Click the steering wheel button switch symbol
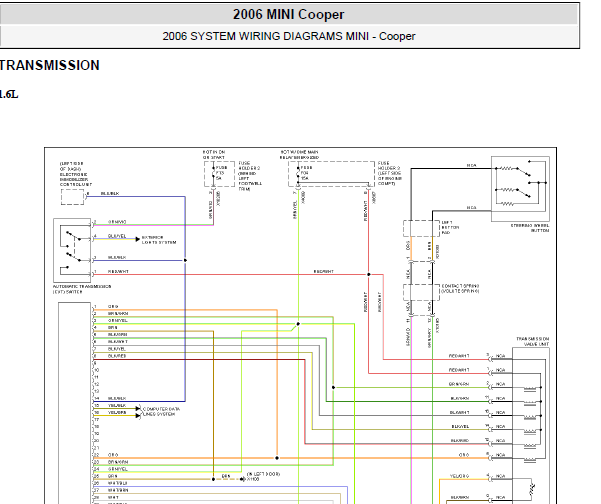This screenshot has width=601, height=504. pyautogui.click(x=520, y=189)
